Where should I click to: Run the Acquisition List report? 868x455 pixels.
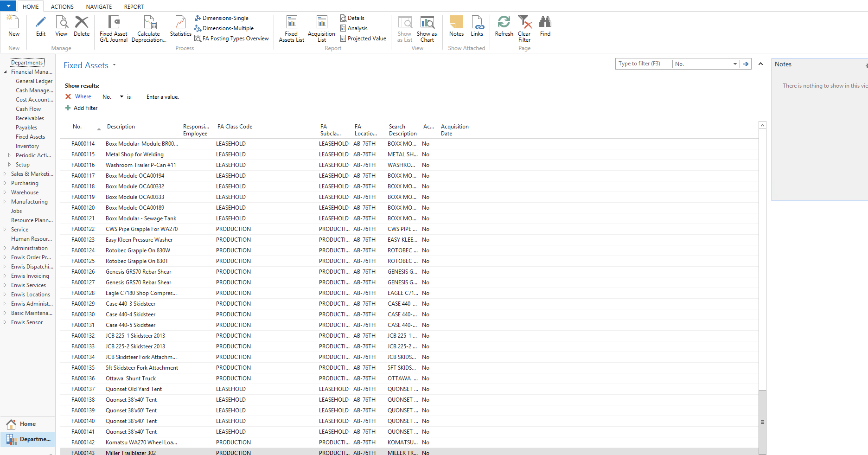pos(321,29)
